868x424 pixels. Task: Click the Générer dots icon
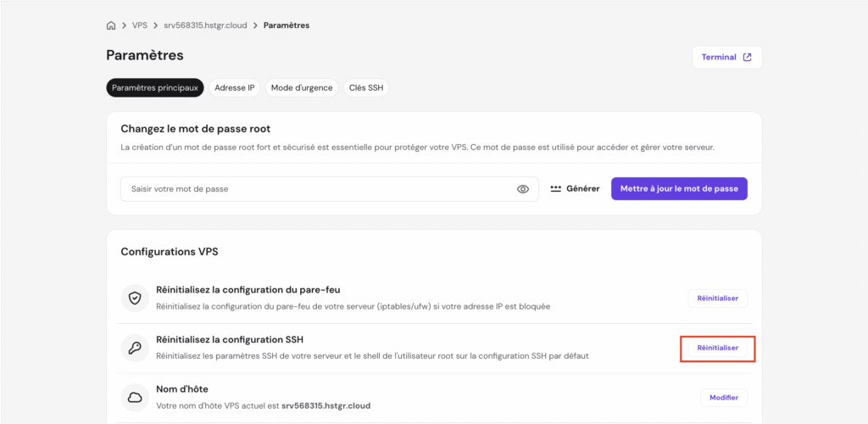point(556,189)
